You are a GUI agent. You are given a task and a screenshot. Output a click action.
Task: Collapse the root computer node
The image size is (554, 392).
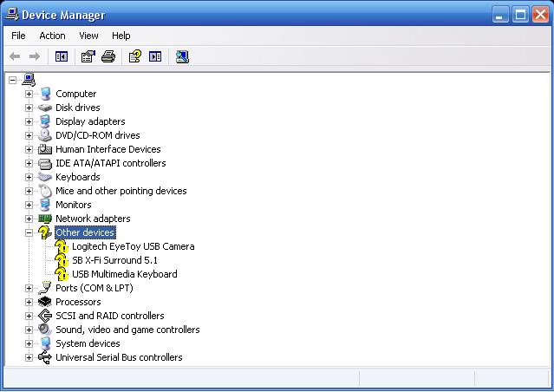(12, 80)
